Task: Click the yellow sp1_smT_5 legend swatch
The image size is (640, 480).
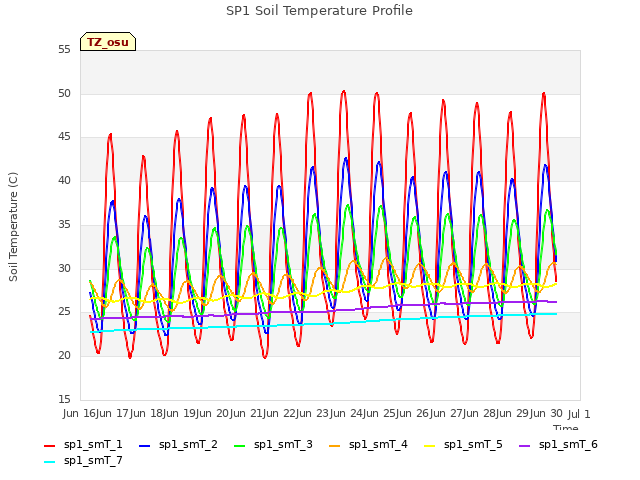Action: click(429, 446)
